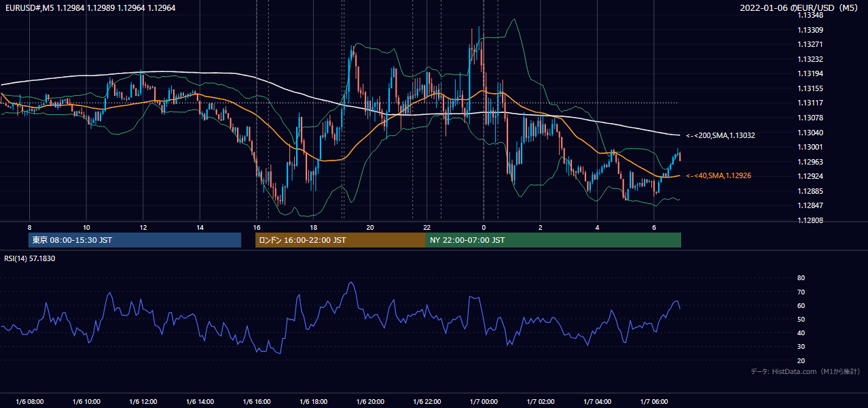This screenshot has width=868, height=408.
Task: Click the '1/6 14:00' date axis label
Action: [200, 402]
